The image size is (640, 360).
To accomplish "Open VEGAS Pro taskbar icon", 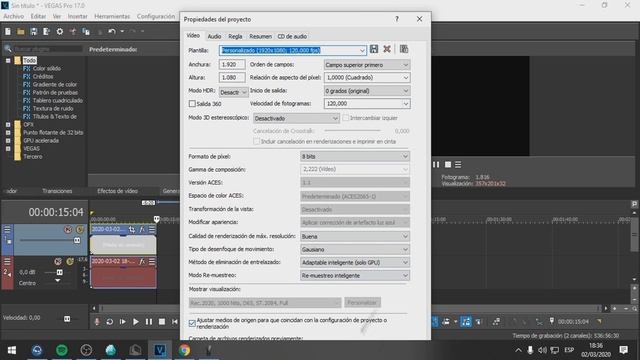I will pos(160,350).
